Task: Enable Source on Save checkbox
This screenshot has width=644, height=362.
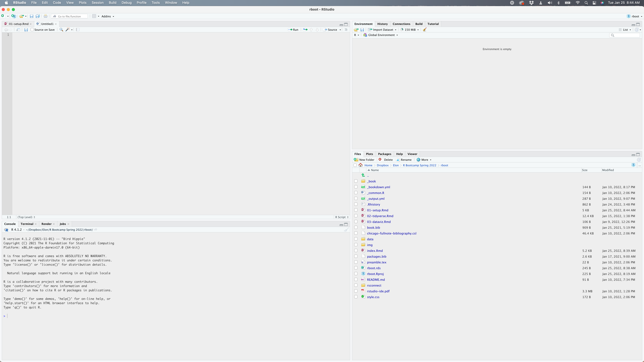Action: pyautogui.click(x=32, y=30)
